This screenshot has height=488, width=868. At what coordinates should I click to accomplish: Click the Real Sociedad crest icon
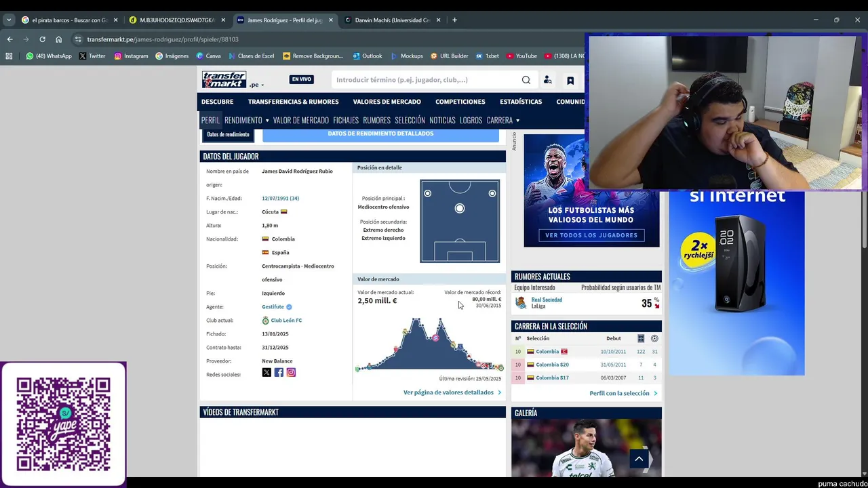[521, 303]
